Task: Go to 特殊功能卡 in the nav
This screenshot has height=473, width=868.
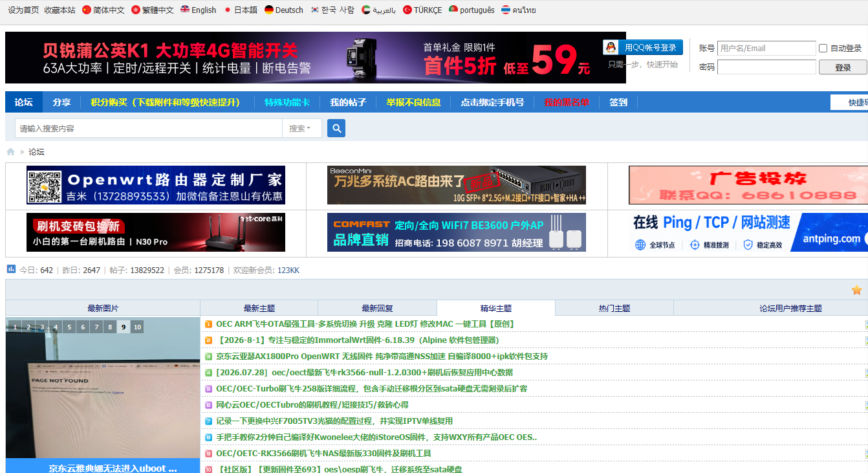Action: pos(287,102)
